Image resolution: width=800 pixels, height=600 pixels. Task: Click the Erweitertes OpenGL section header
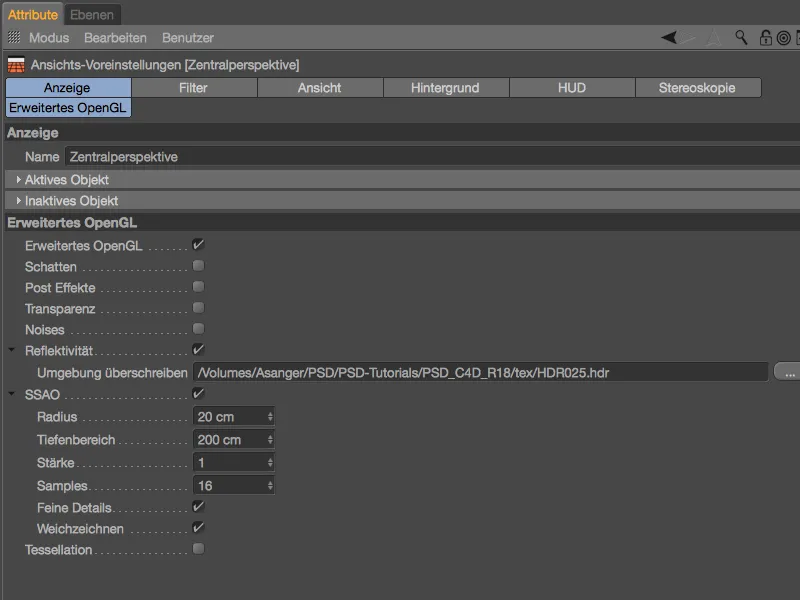tap(402, 222)
